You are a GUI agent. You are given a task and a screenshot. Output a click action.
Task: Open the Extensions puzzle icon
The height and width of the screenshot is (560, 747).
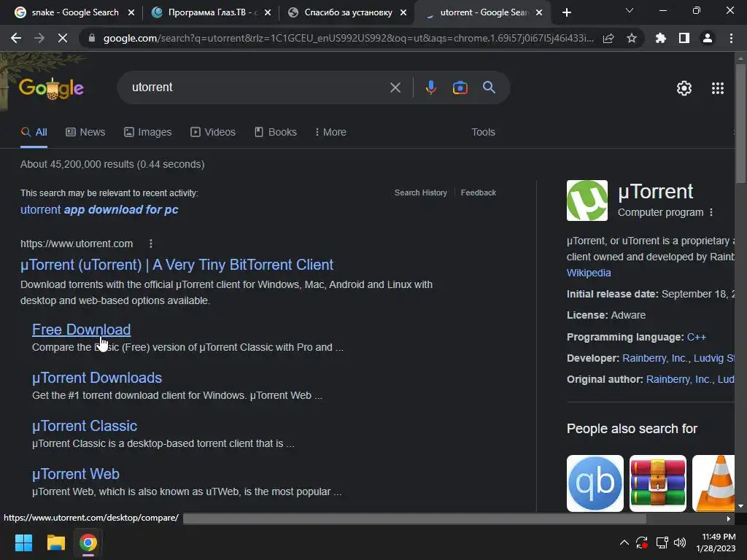click(661, 38)
